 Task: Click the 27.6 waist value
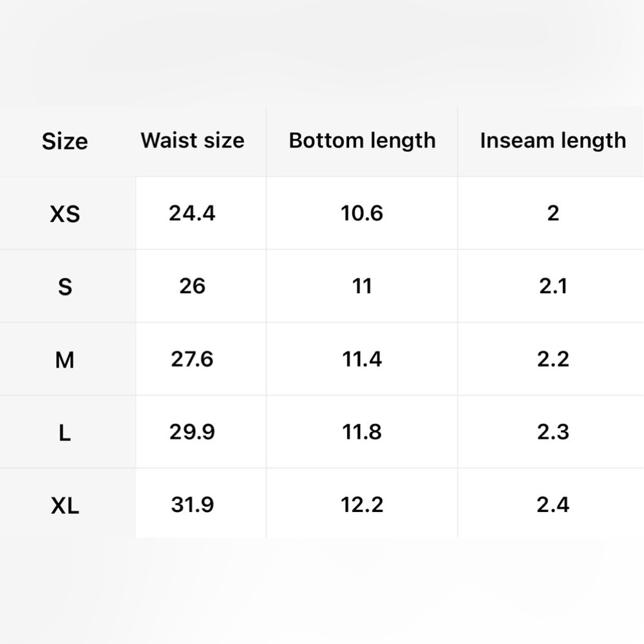[x=192, y=359]
